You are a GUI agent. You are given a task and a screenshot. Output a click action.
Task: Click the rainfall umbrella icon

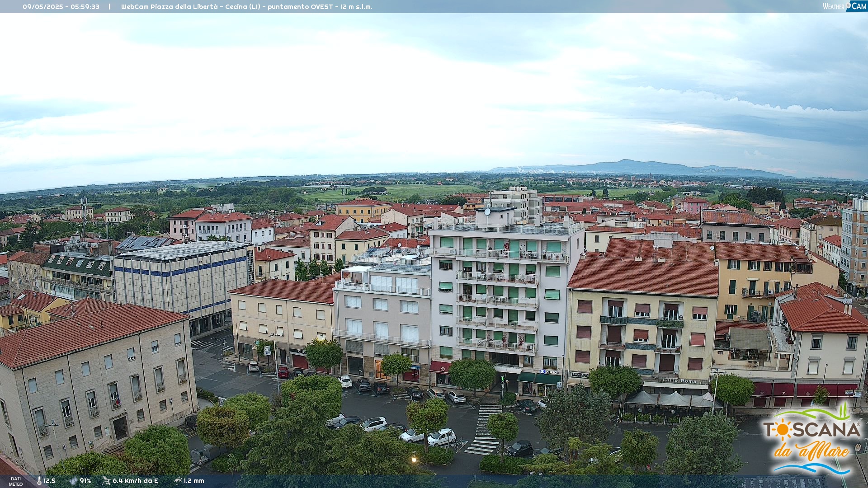178,481
